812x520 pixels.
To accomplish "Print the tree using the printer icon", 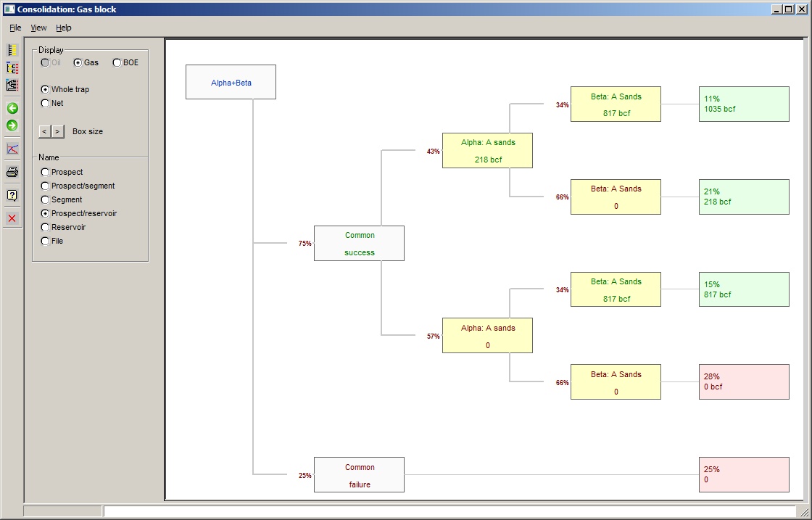I will click(x=12, y=172).
